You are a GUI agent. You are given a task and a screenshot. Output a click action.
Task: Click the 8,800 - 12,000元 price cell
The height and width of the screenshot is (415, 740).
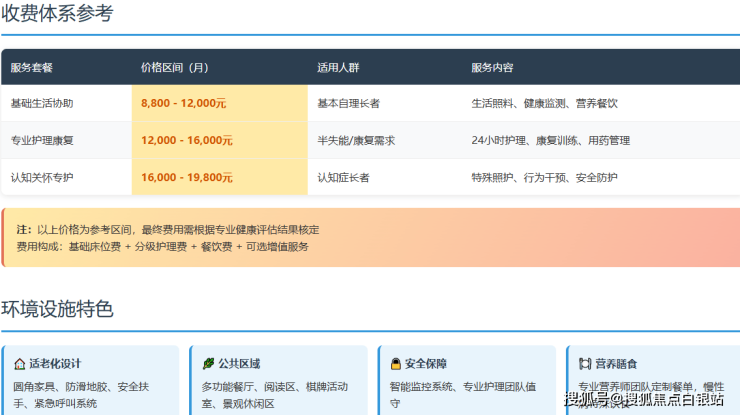click(x=184, y=103)
